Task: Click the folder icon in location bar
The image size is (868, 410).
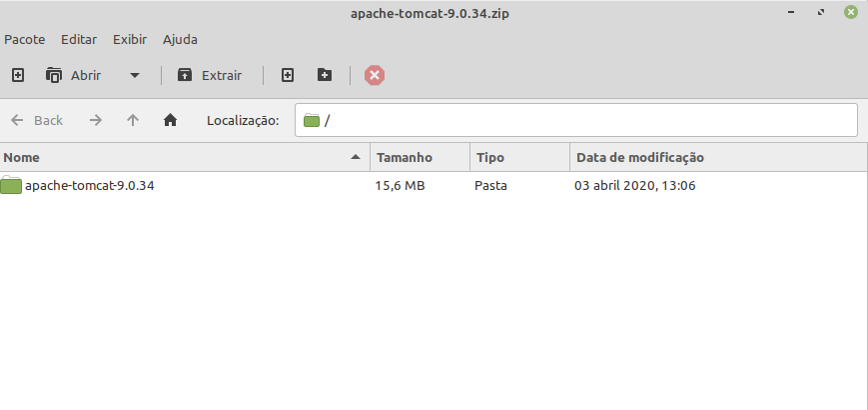Action: pos(312,120)
